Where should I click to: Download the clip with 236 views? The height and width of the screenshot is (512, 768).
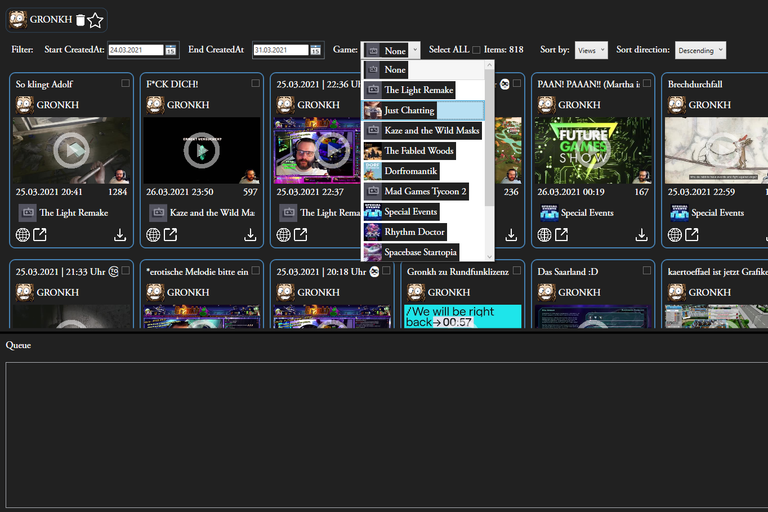[x=511, y=235]
